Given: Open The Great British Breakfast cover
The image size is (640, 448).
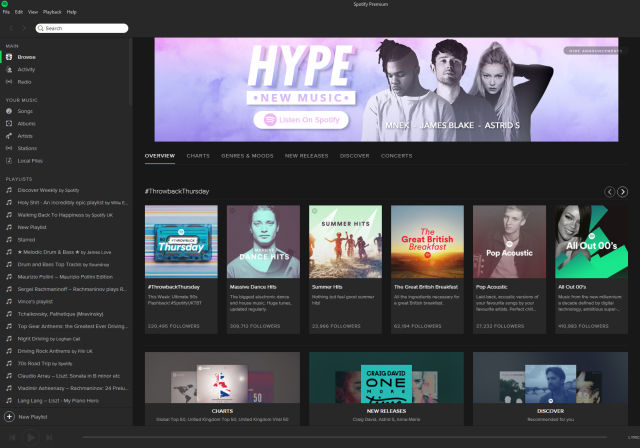Looking at the screenshot, I should [x=427, y=242].
